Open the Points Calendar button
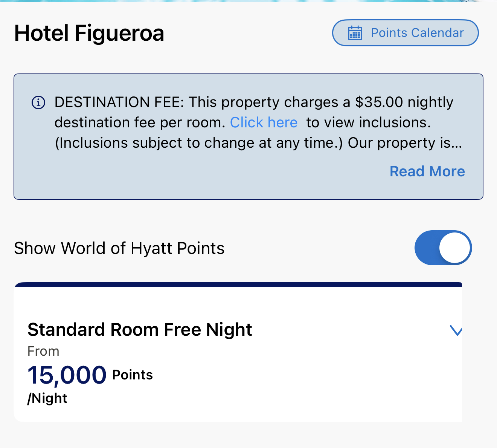Screen dimensions: 497x448 click(x=405, y=33)
